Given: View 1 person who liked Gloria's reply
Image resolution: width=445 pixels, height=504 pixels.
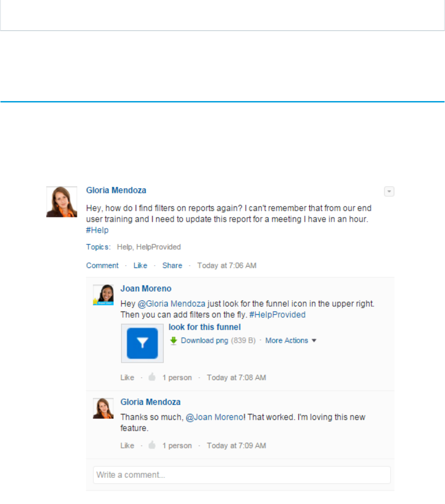Looking at the screenshot, I should tap(177, 446).
